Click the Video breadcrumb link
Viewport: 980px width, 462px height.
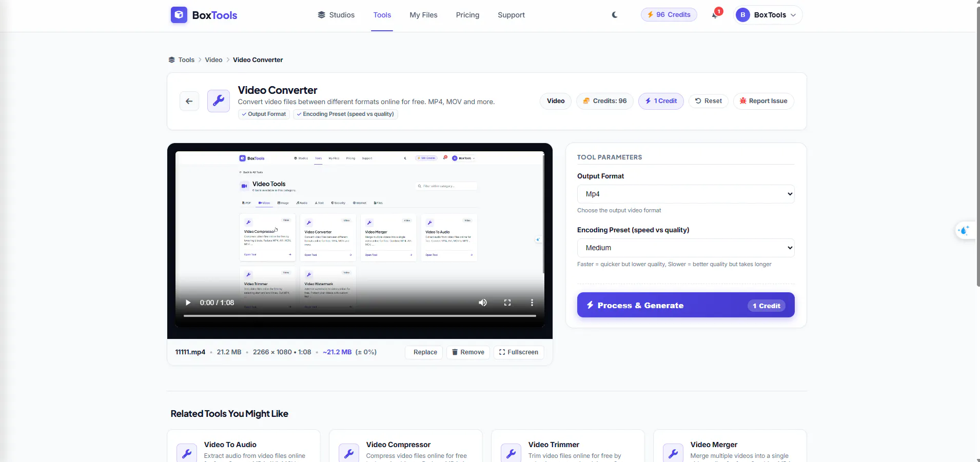[x=213, y=60]
